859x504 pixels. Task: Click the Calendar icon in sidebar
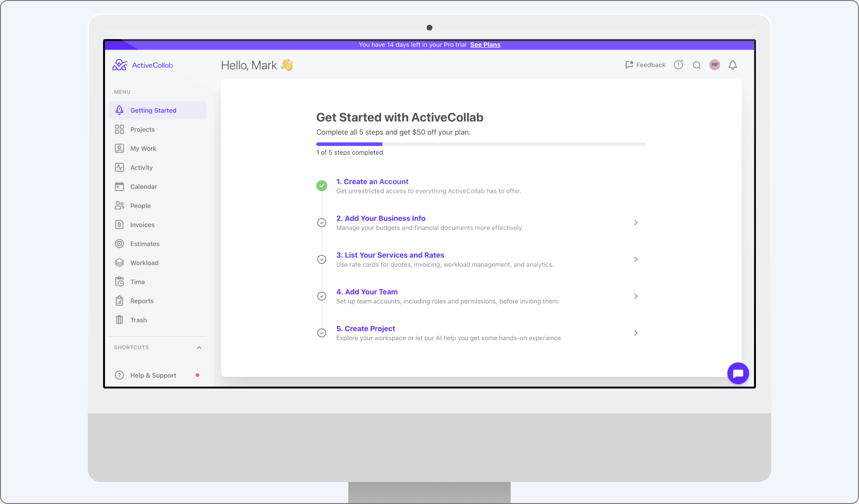[x=119, y=187]
